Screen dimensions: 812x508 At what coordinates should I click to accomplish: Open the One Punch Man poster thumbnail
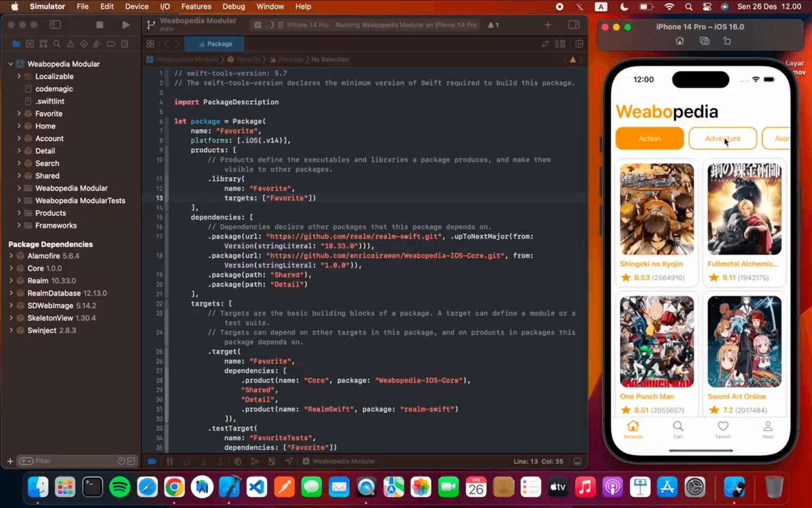pyautogui.click(x=657, y=341)
